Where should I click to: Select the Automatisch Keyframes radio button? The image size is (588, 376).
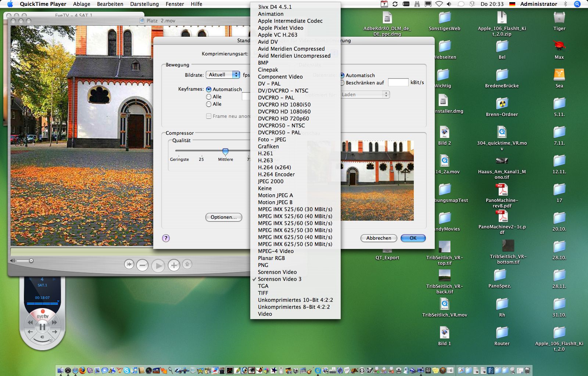pos(209,89)
